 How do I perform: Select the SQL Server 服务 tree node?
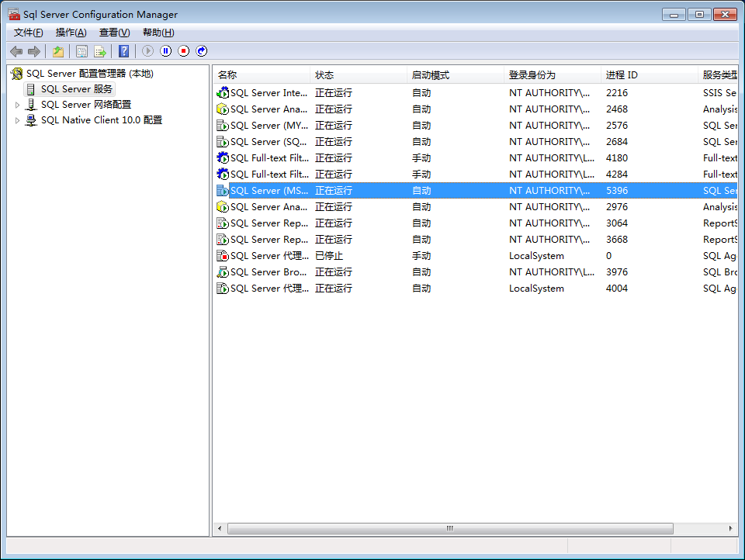click(77, 89)
